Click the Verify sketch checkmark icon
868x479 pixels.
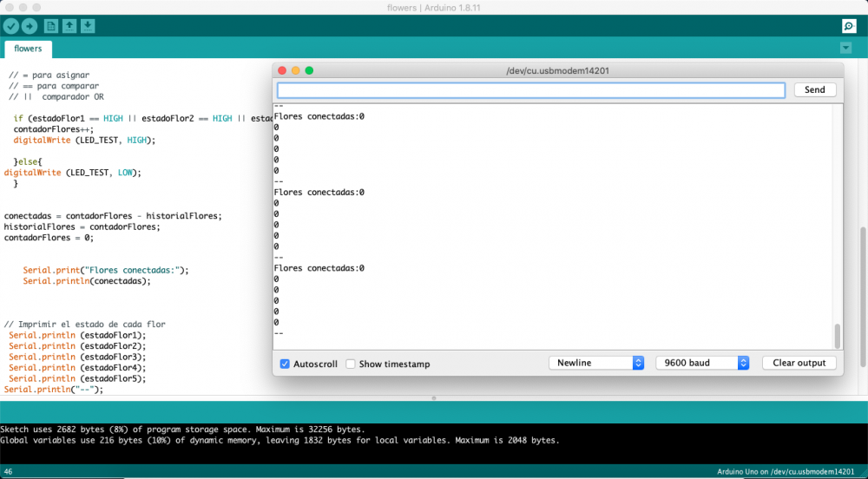click(11, 26)
